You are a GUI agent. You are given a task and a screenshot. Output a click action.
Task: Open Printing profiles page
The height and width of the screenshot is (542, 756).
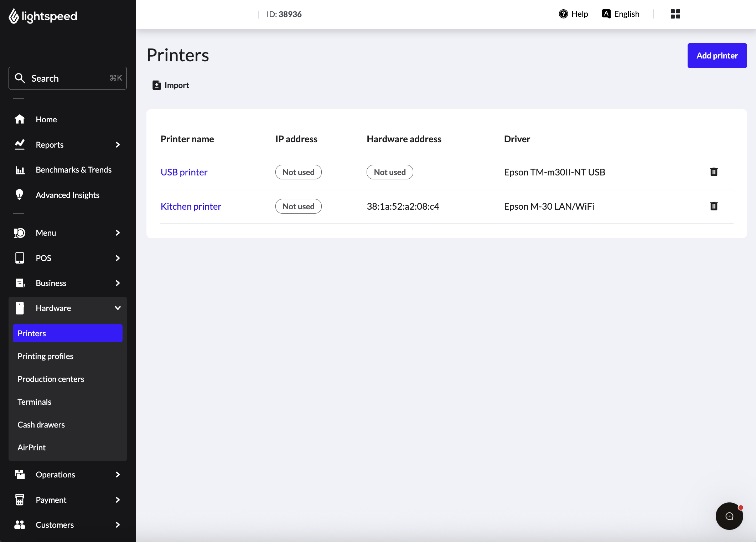tap(45, 356)
